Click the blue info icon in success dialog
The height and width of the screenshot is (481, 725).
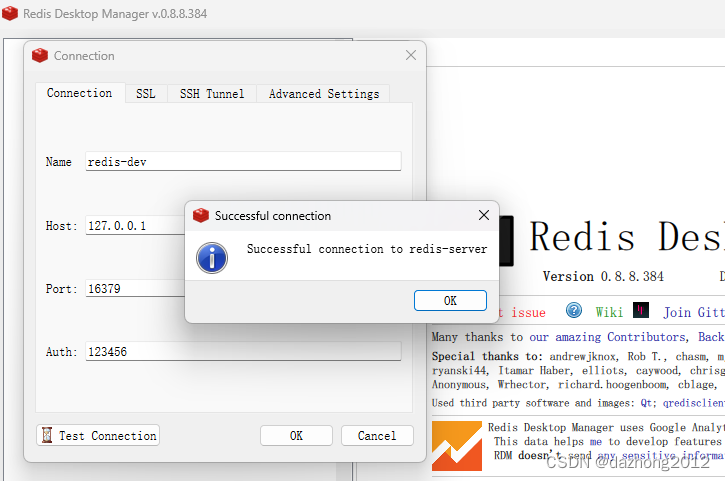click(212, 256)
